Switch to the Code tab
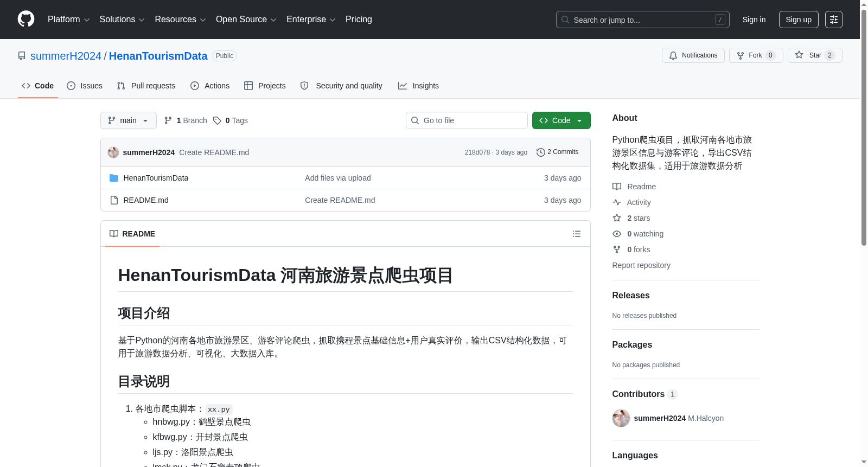The image size is (868, 467). pos(38,86)
